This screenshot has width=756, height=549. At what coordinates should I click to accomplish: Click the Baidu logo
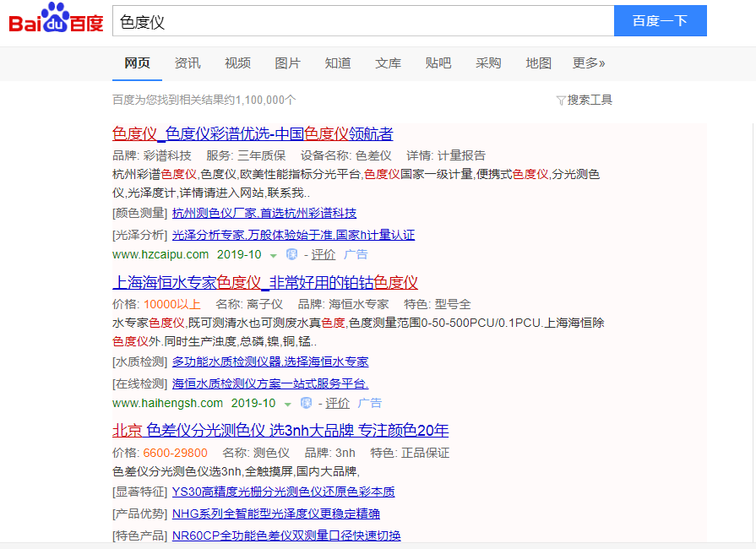pyautogui.click(x=56, y=19)
